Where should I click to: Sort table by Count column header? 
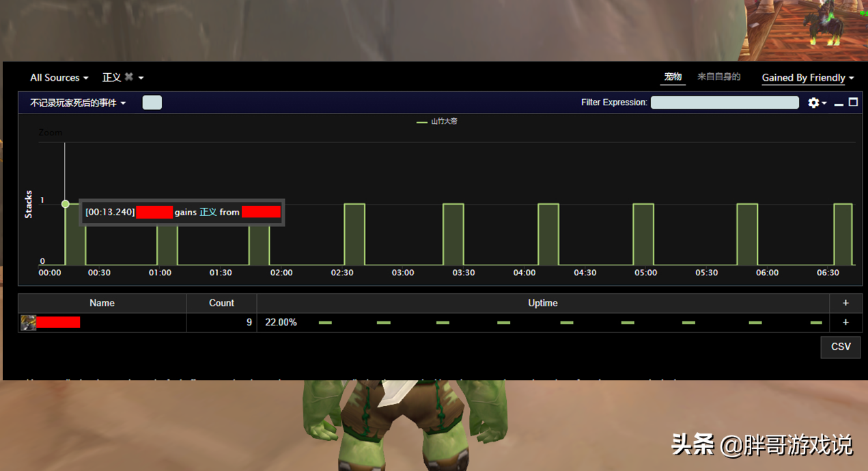click(221, 303)
